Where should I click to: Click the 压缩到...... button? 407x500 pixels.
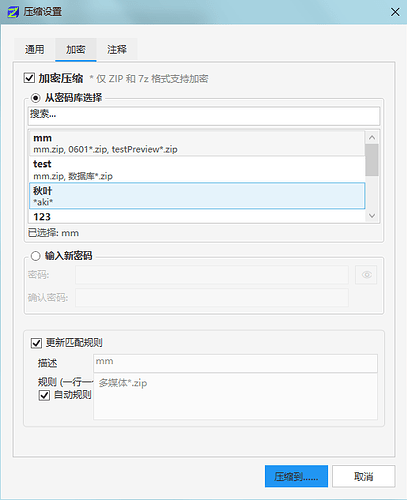296,476
